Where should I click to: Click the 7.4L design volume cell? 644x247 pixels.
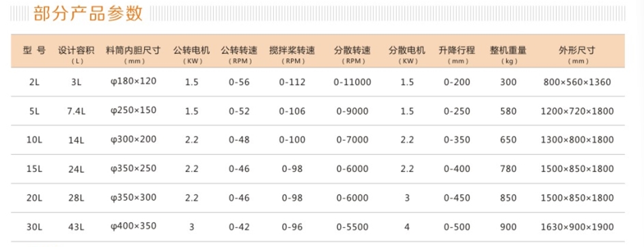76,111
